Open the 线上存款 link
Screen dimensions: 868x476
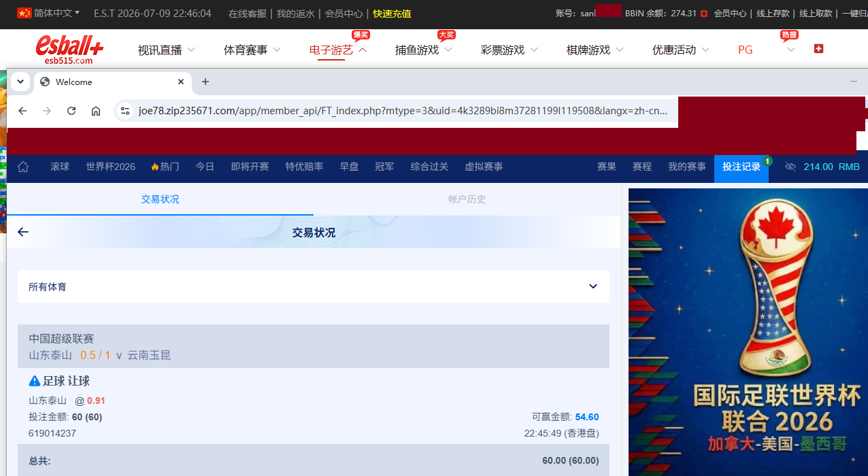click(x=772, y=14)
